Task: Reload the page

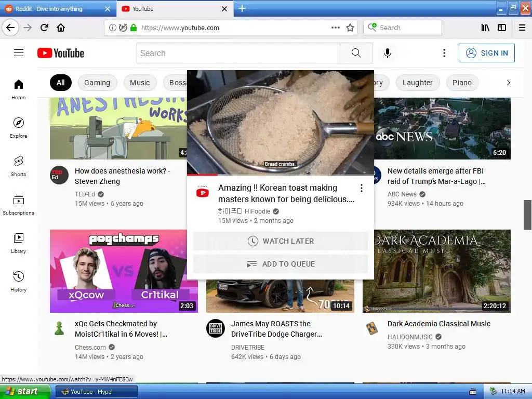Action: point(44,28)
